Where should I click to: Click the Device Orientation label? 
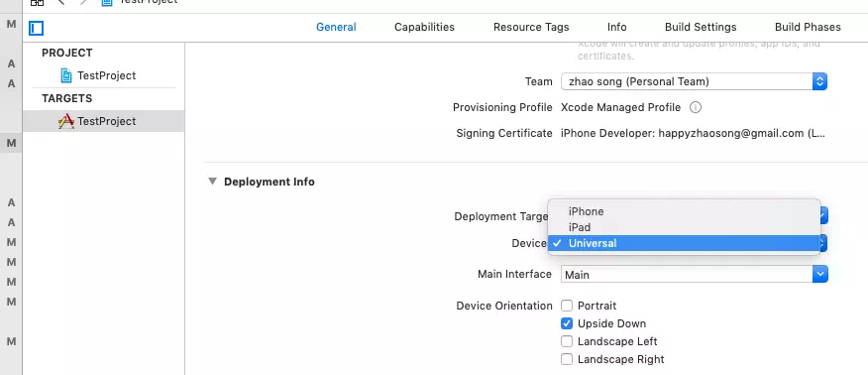(x=504, y=306)
